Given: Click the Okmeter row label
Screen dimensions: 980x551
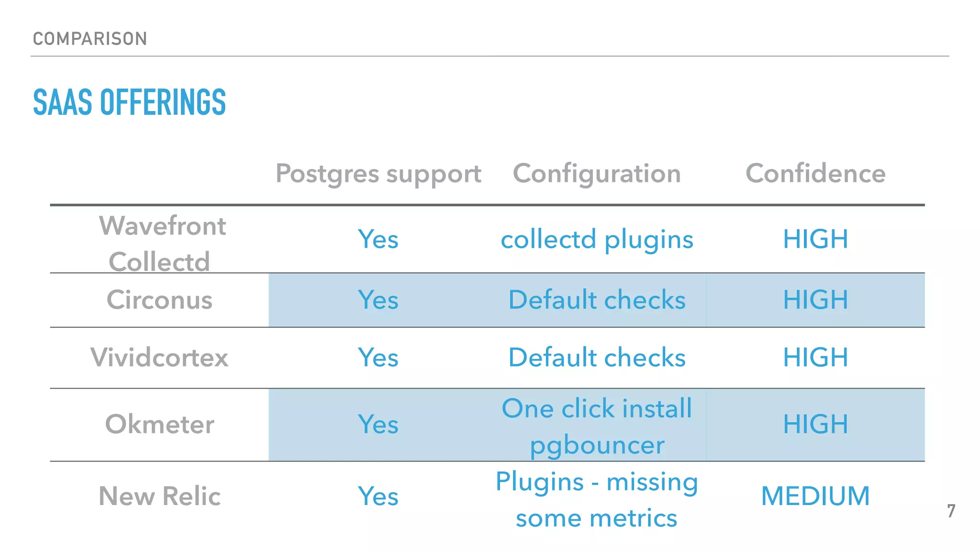Looking at the screenshot, I should click(159, 424).
